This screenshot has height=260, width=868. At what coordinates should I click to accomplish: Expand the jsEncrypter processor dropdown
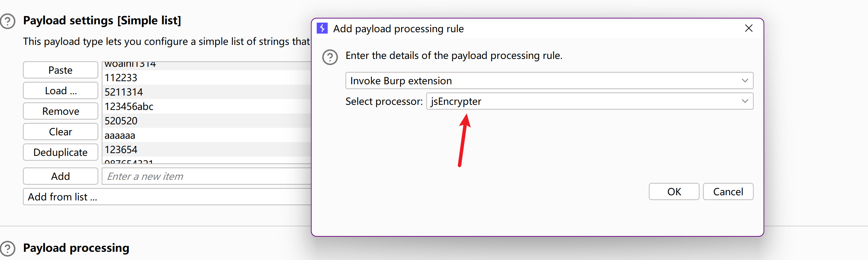[589, 101]
